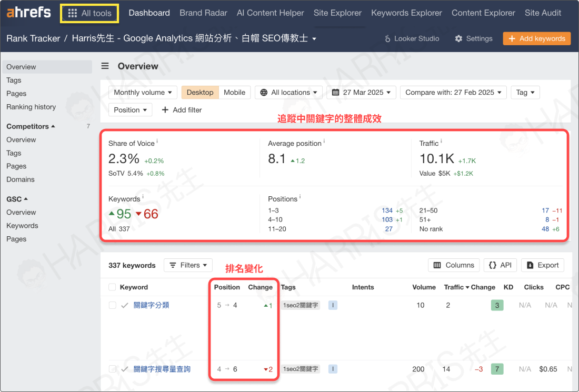The image size is (579, 392).
Task: Open keyword 關鍵字分類 link
Action: tap(152, 305)
